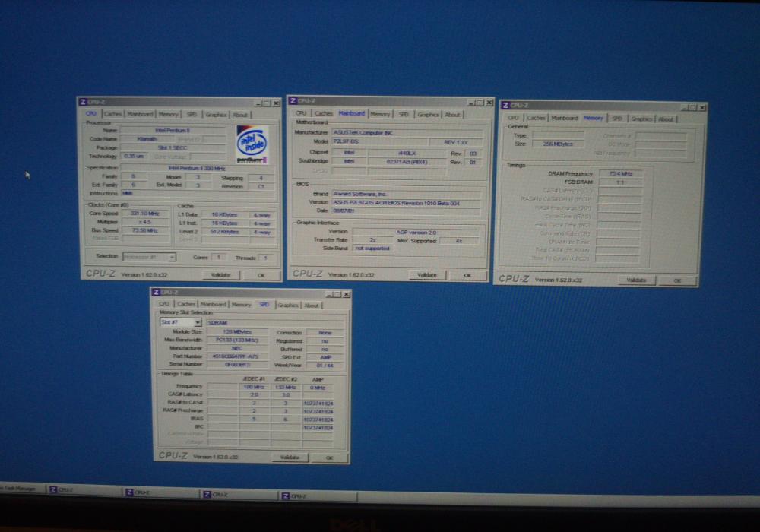
Task: Click the Name field "Intel Pentium II"
Action: 173,130
